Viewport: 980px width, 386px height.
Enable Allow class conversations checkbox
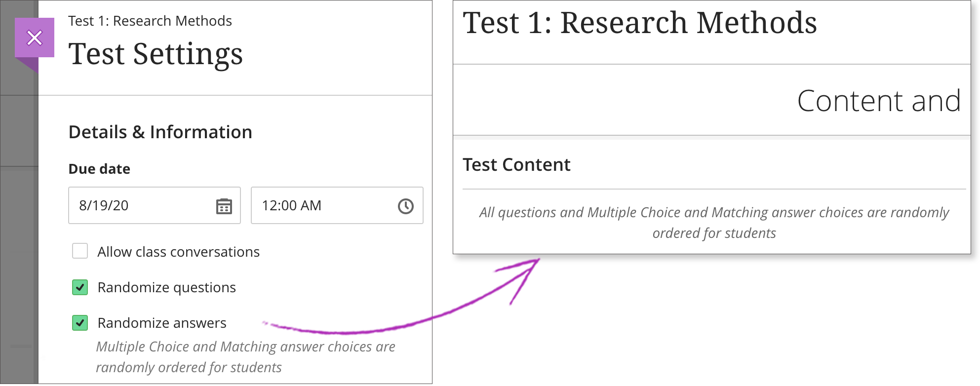[80, 251]
